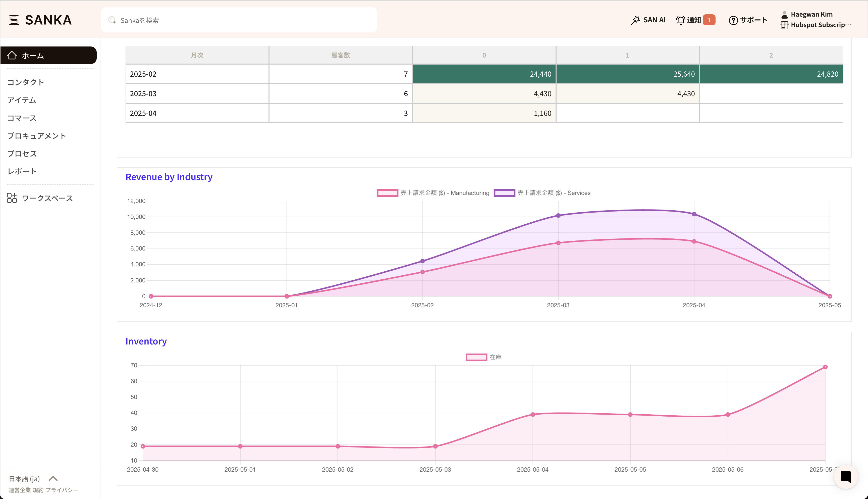Go to the レポート menu item
The height and width of the screenshot is (499, 868).
coord(22,171)
